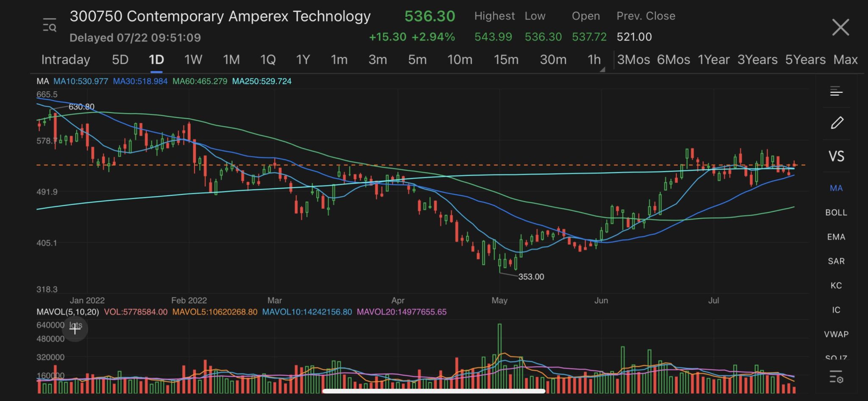Tap the current price 536.30 header
The height and width of the screenshot is (401, 868).
429,16
